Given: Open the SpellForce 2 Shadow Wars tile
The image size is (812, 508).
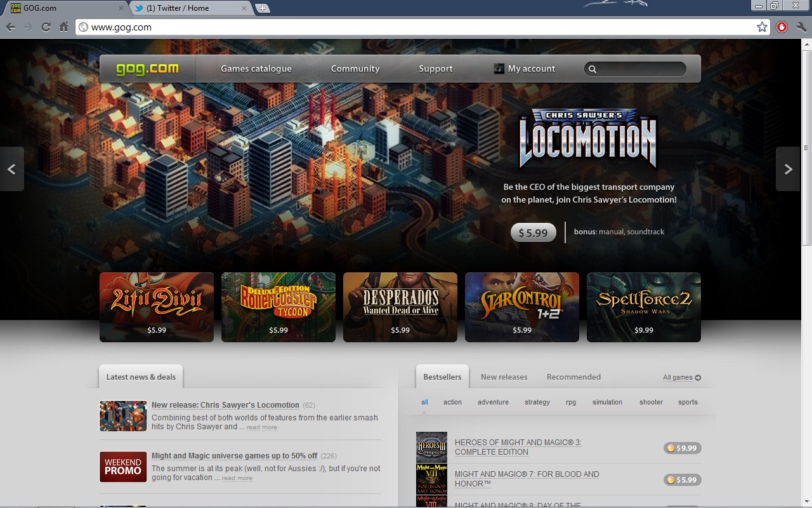Looking at the screenshot, I should coord(644,307).
